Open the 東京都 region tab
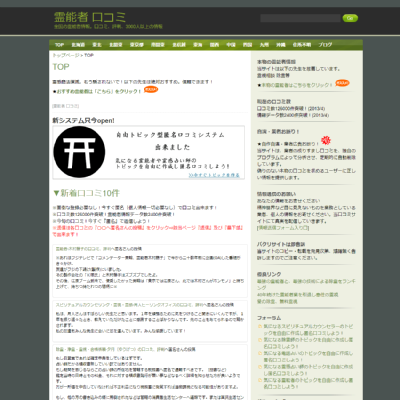The image size is (400, 400). coord(136,45)
